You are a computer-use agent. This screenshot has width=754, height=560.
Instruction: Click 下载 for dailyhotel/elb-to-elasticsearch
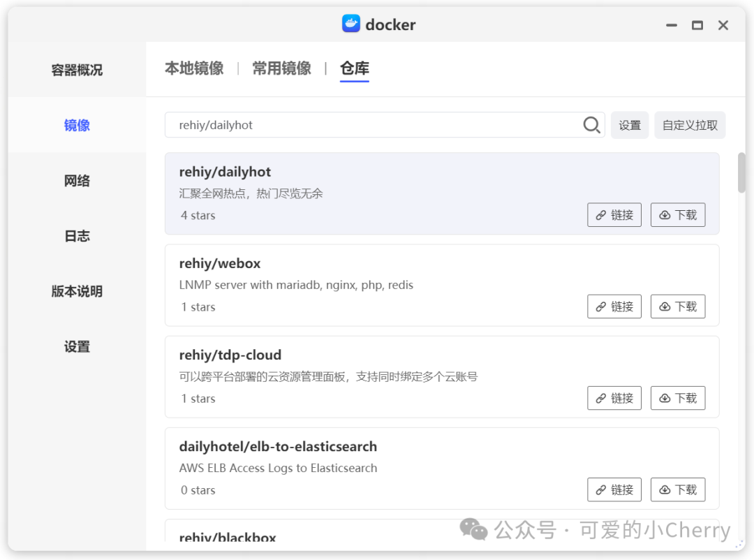pos(677,489)
